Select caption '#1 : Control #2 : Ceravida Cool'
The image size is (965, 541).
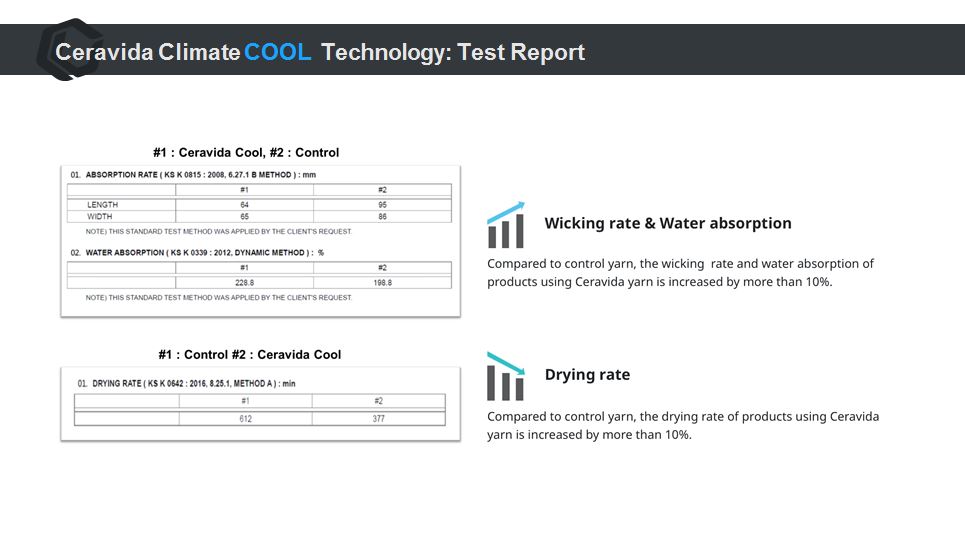click(249, 355)
